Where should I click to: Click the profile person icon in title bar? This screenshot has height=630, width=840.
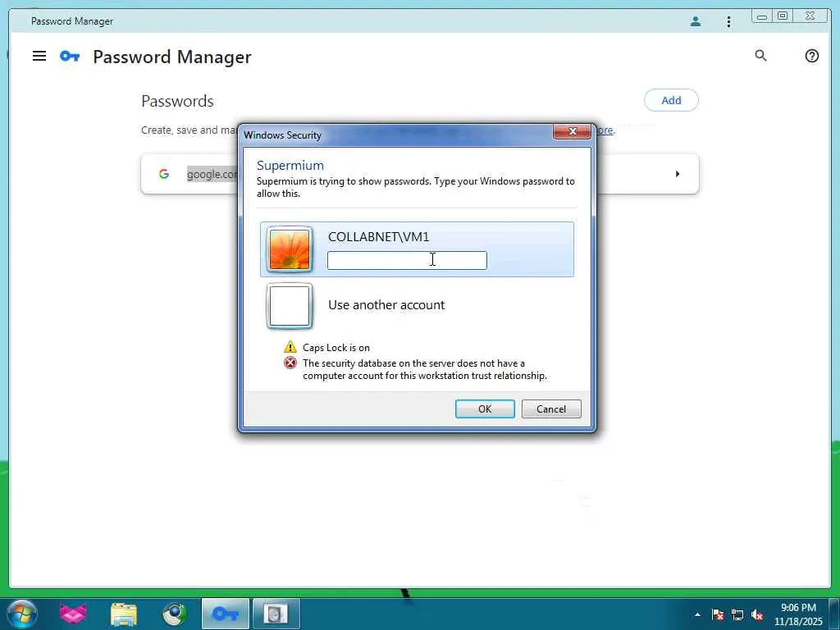tap(696, 21)
